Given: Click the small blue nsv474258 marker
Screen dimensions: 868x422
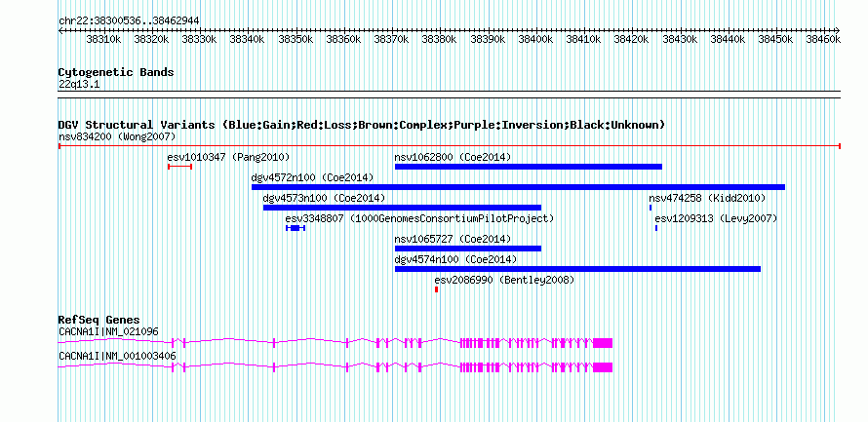Looking at the screenshot, I should 651,208.
